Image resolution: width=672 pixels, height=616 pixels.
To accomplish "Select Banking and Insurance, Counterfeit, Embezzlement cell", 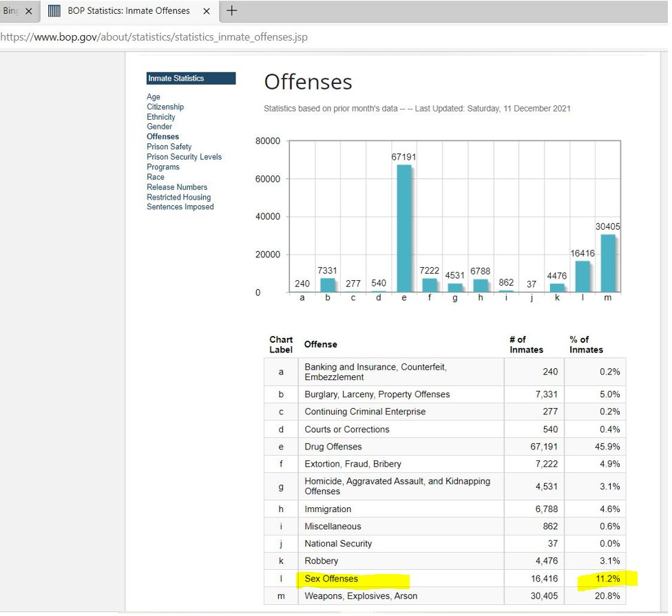I will (401, 372).
